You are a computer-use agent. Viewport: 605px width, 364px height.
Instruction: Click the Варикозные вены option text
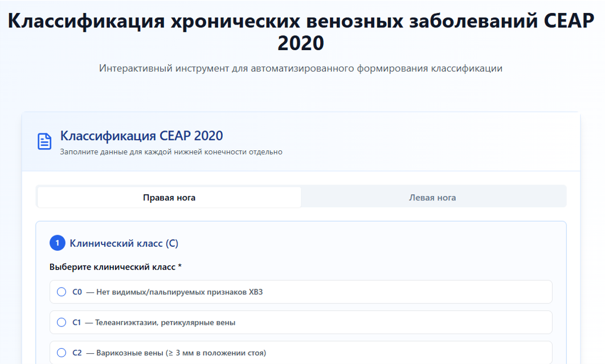(x=181, y=353)
